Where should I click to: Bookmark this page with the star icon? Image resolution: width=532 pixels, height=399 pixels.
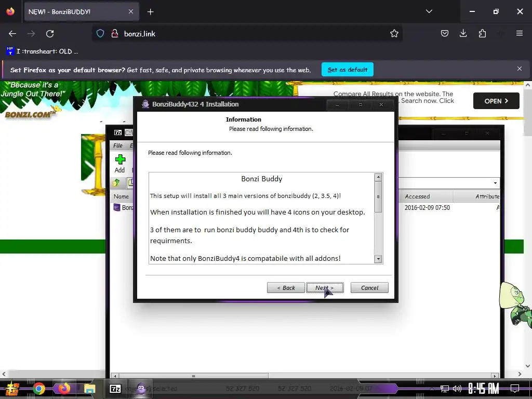pos(394,33)
